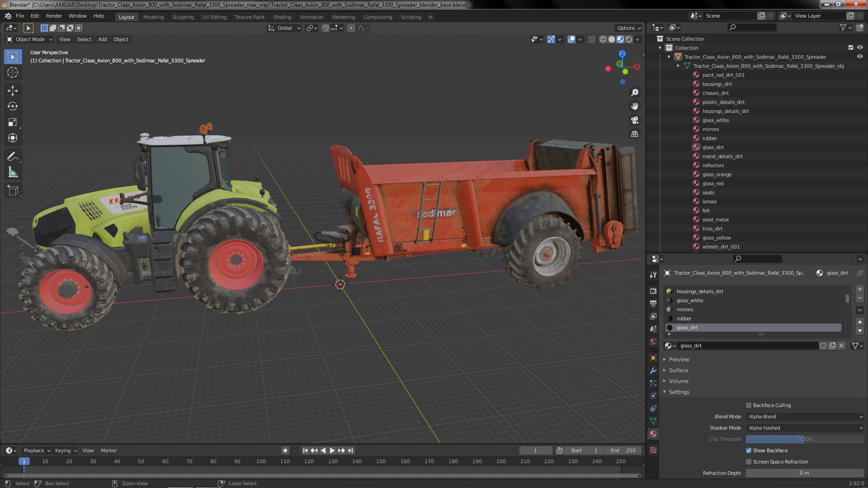Click the pan view hand icon

click(x=635, y=106)
